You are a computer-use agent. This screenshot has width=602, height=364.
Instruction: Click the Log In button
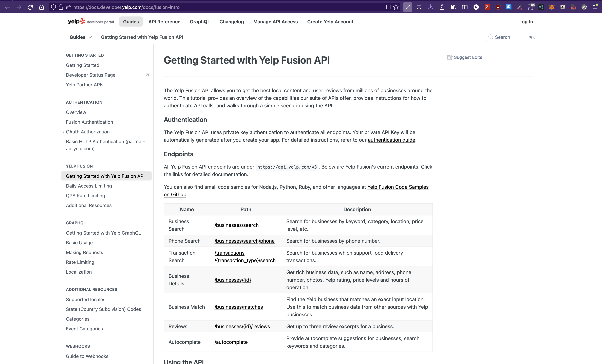point(526,22)
